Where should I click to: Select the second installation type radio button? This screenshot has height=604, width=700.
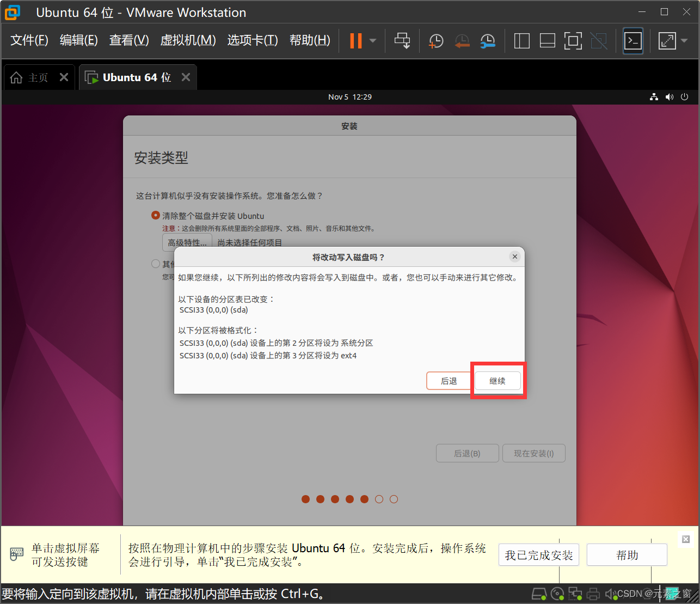pos(156,264)
